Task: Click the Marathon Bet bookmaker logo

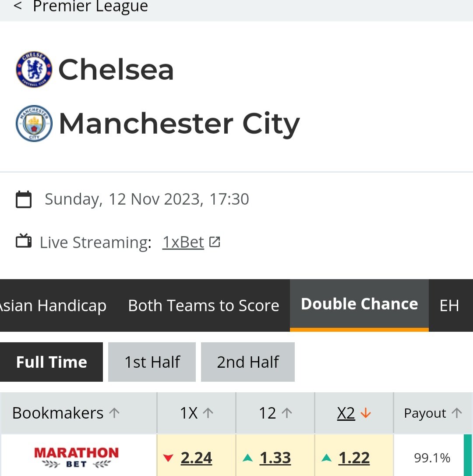Action: [x=76, y=457]
